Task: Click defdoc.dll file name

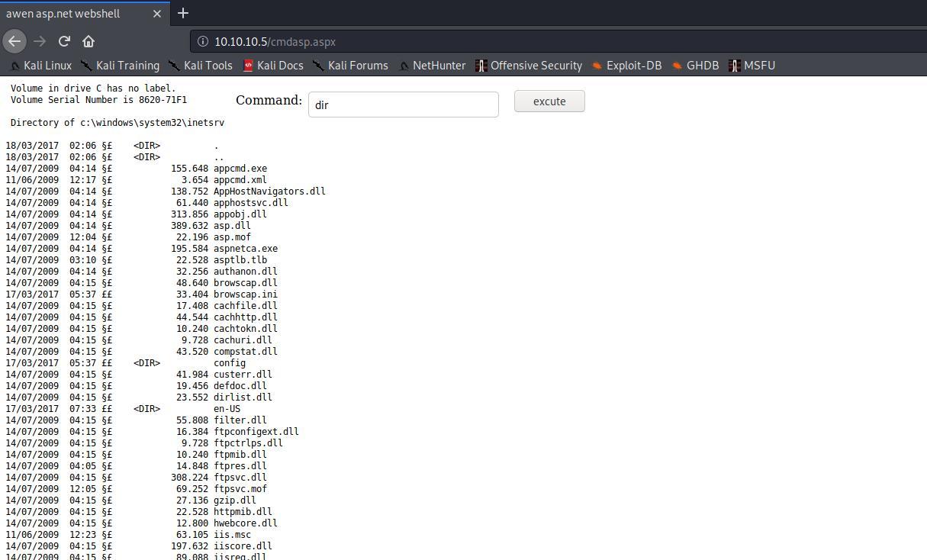Action: (x=240, y=386)
